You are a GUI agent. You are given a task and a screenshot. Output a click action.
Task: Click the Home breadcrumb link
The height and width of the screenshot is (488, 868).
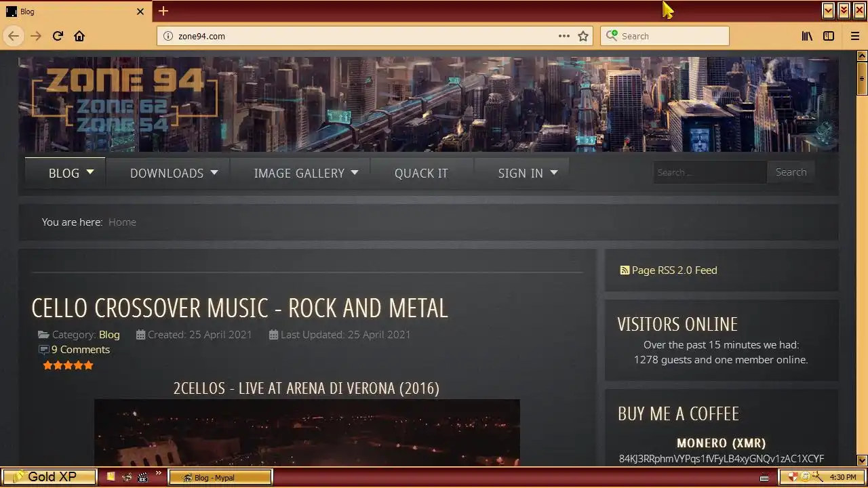coord(122,222)
